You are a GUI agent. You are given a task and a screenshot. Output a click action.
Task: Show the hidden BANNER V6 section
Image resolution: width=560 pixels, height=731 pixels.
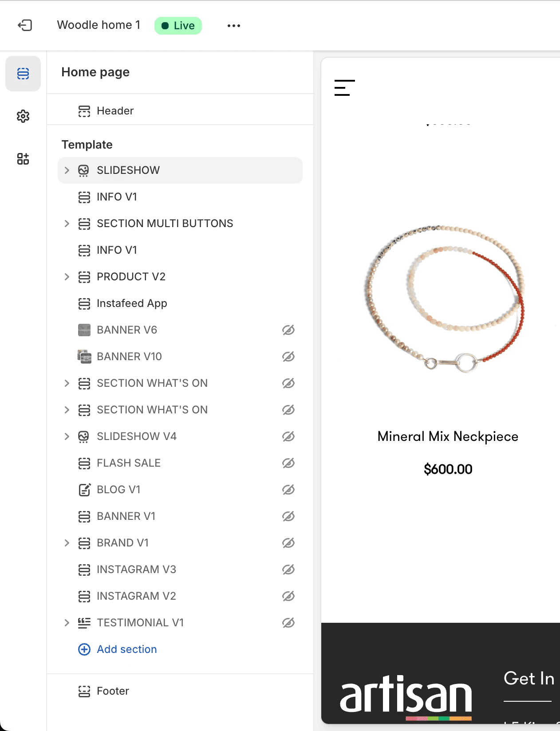coord(288,330)
